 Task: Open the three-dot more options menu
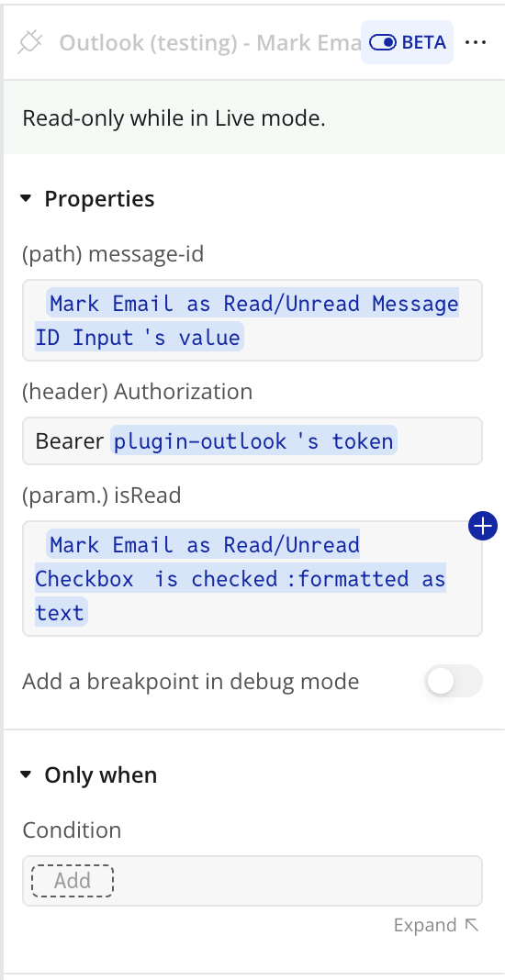tap(476, 42)
